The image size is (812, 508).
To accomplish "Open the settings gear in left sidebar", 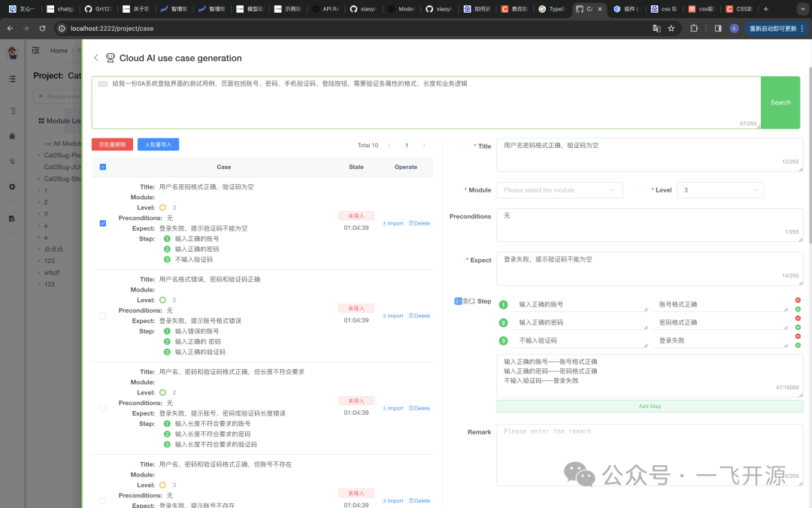I will pos(12,186).
